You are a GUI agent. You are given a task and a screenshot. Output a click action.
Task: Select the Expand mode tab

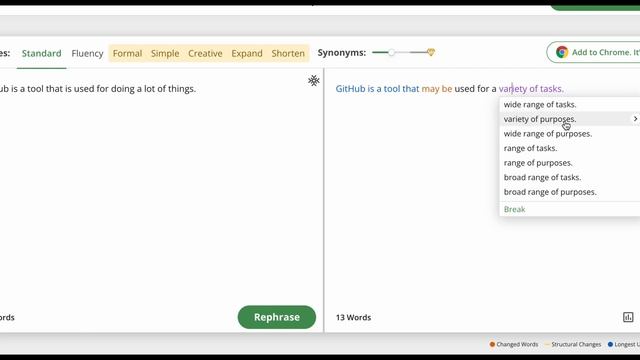pyautogui.click(x=247, y=53)
